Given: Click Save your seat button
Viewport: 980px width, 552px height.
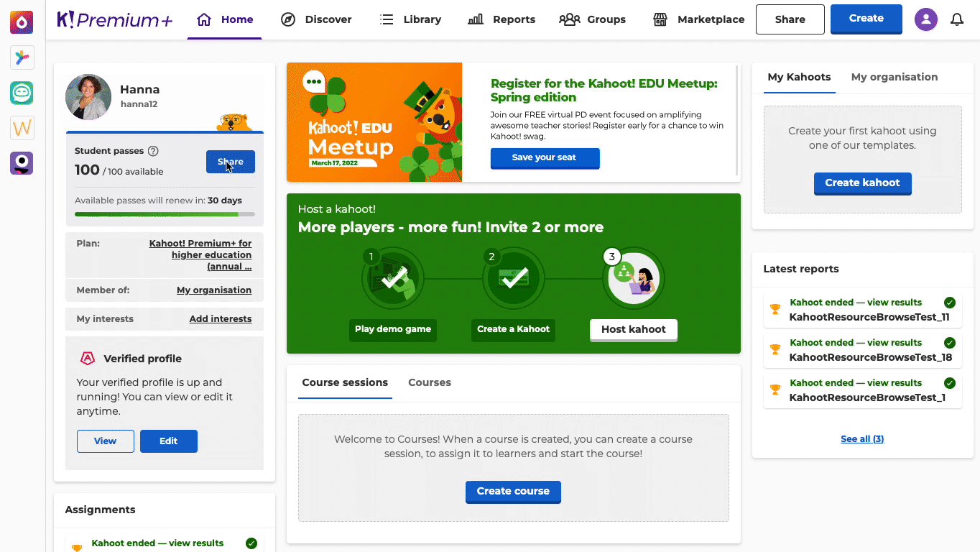Looking at the screenshot, I should tap(545, 158).
